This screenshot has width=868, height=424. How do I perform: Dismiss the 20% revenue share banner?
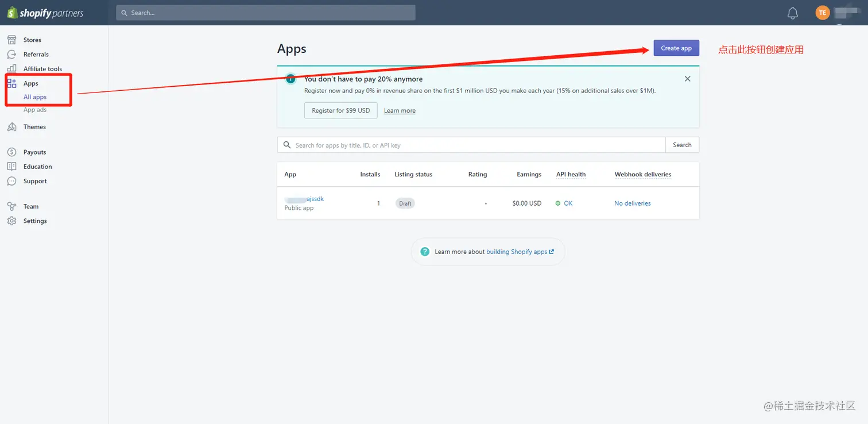688,79
